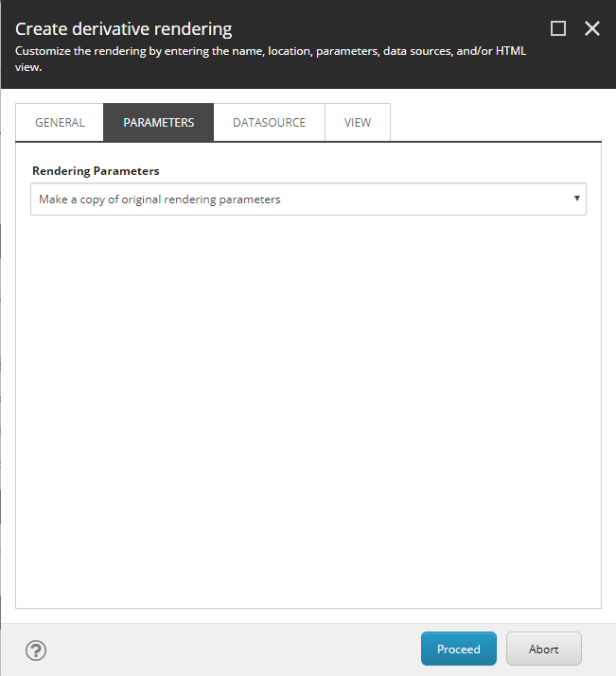Image resolution: width=616 pixels, height=676 pixels.
Task: Close the dialog with the X icon
Action: [x=592, y=28]
